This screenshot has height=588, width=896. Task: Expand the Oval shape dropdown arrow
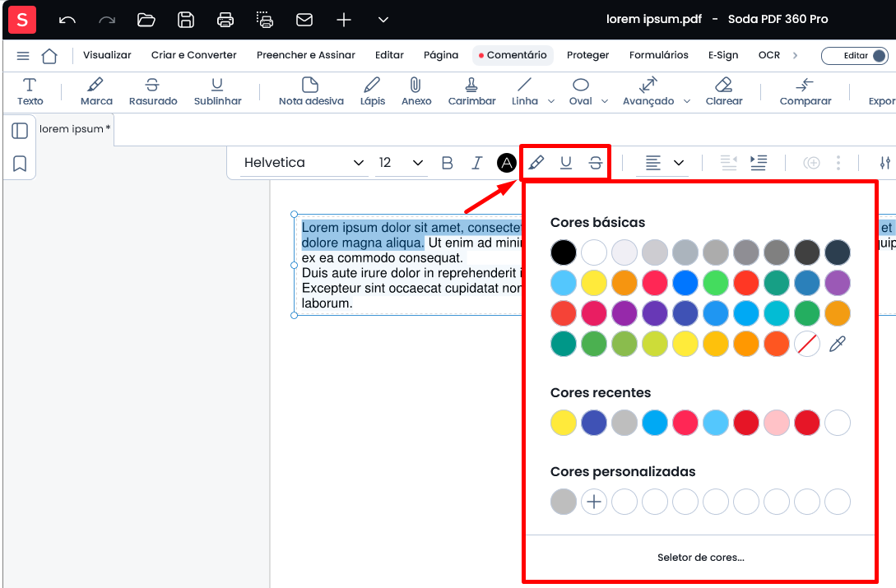pyautogui.click(x=605, y=101)
